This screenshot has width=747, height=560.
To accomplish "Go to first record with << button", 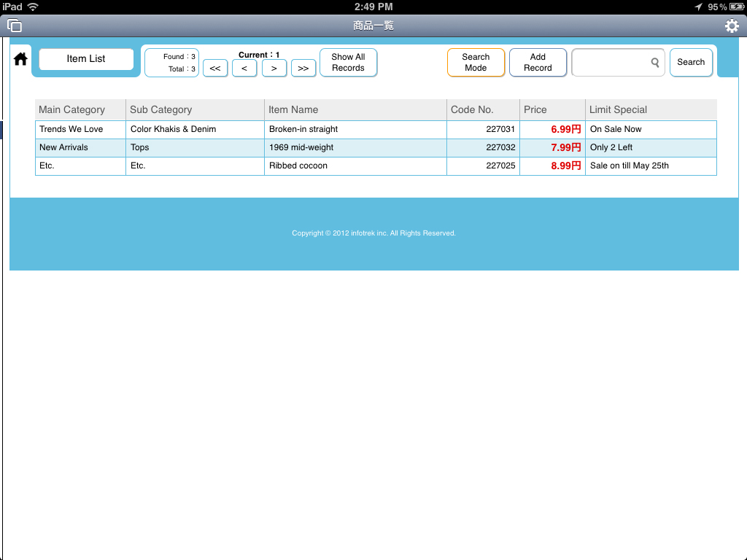I will click(x=215, y=69).
